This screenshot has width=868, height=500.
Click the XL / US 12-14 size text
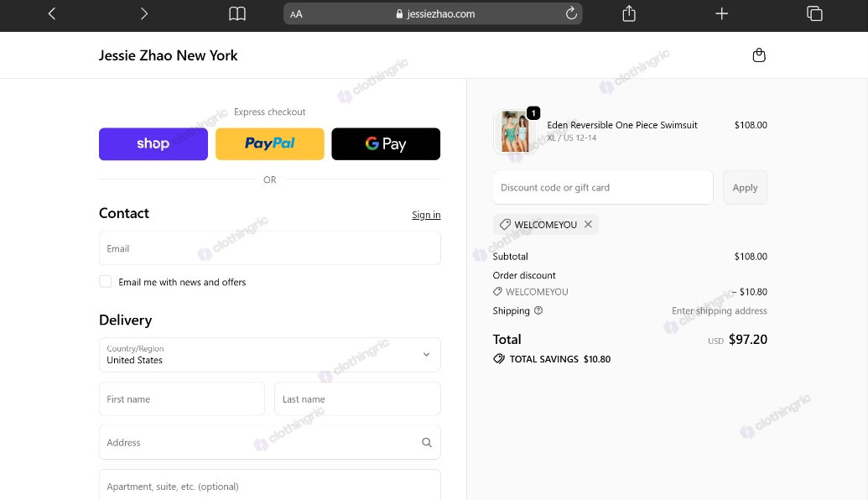[572, 138]
